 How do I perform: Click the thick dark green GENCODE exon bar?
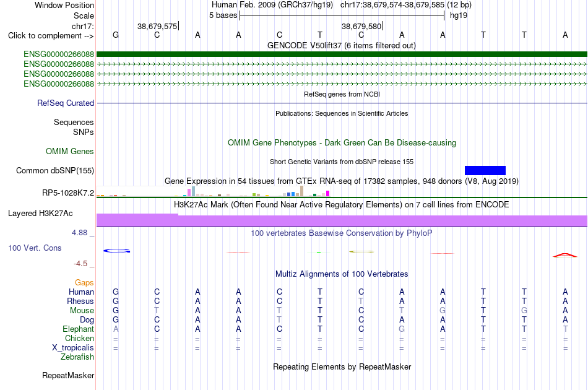tap(342, 54)
